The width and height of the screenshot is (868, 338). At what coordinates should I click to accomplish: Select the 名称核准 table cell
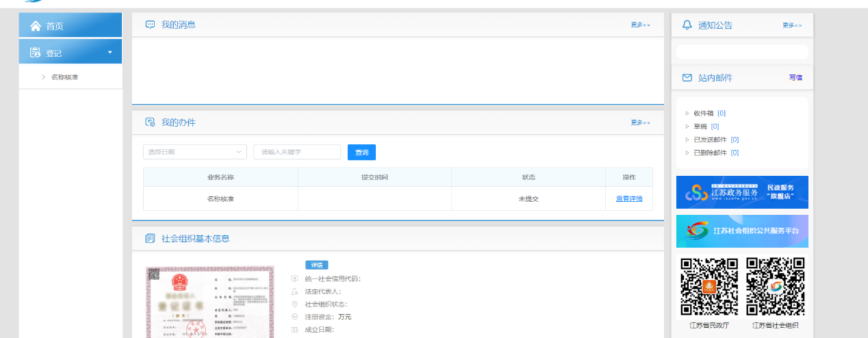[x=220, y=198]
